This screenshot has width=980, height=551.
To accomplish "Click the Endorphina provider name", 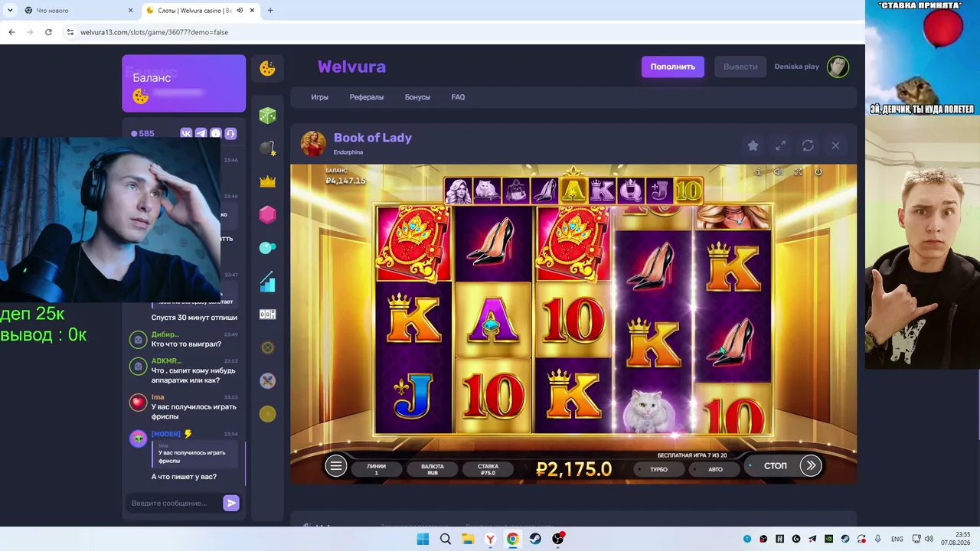I will click(348, 152).
